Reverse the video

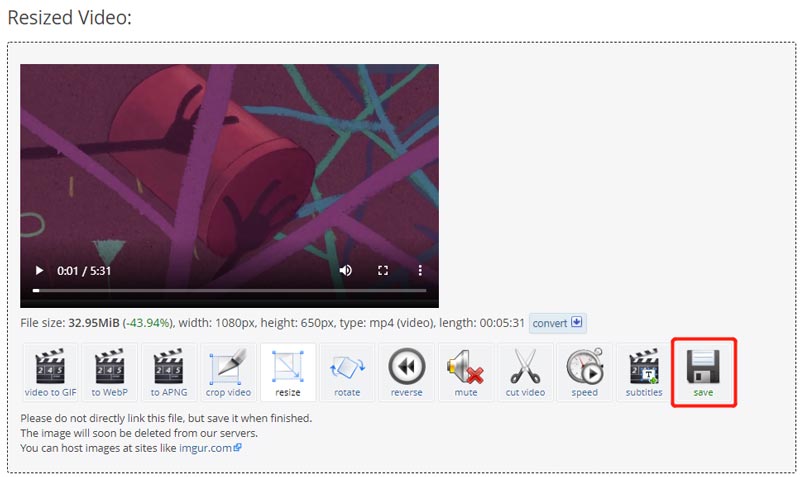407,372
